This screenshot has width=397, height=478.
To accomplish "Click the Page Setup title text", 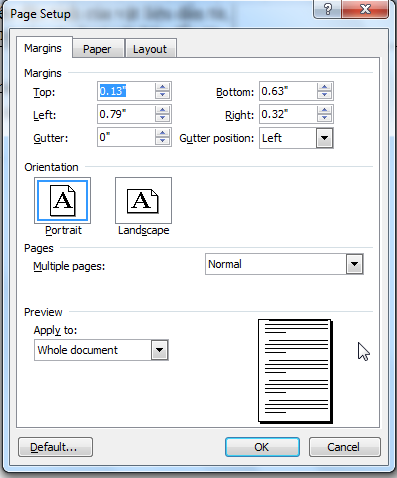I will [x=40, y=14].
